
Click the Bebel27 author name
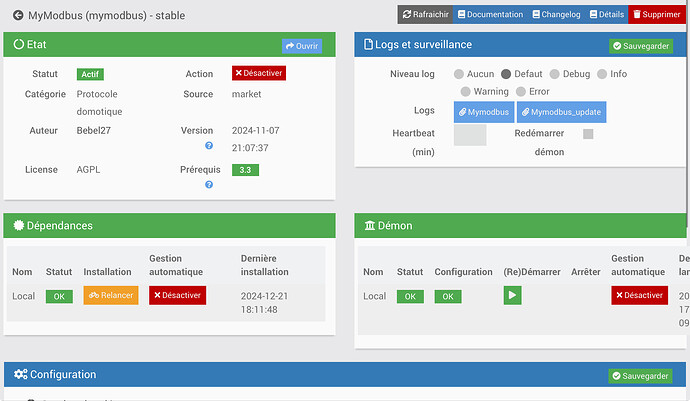[x=93, y=131]
